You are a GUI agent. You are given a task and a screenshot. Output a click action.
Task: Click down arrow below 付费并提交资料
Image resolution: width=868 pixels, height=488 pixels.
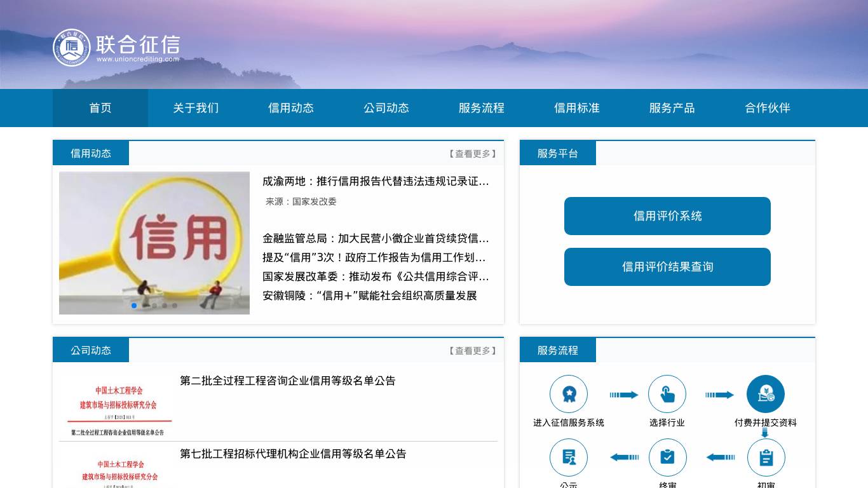[765, 433]
